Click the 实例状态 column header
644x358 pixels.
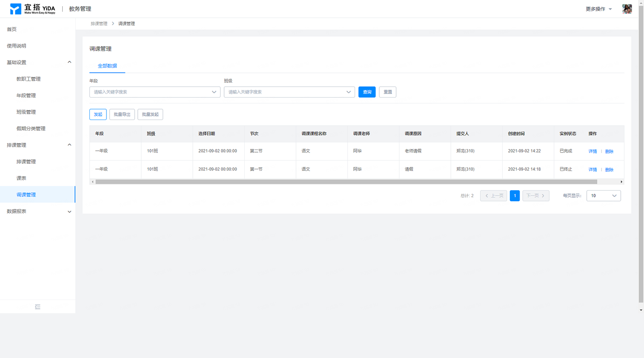pos(568,134)
